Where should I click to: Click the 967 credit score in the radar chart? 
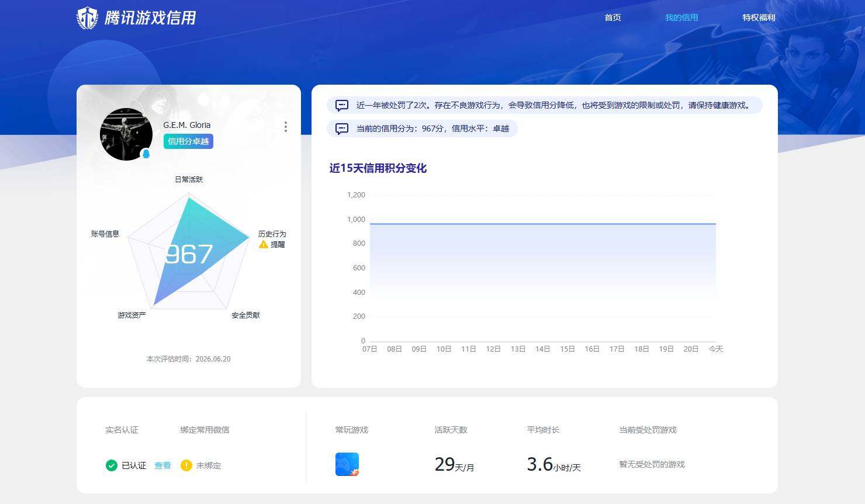pyautogui.click(x=189, y=254)
